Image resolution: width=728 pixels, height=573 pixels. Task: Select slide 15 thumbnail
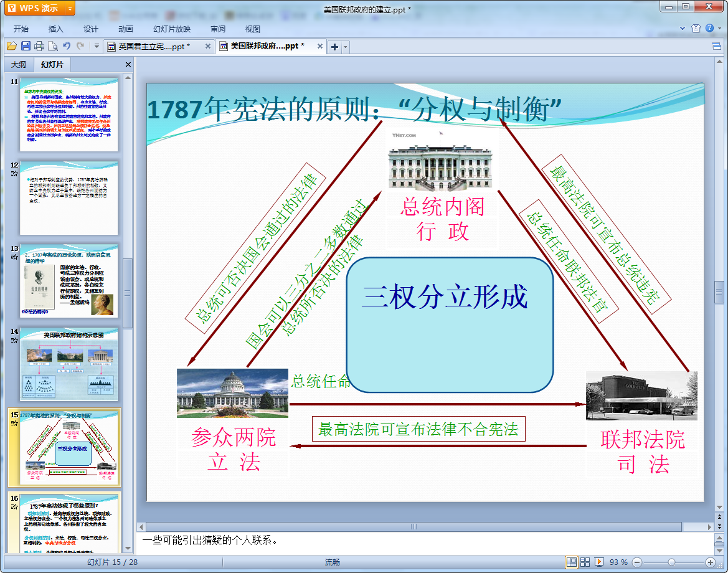point(69,447)
